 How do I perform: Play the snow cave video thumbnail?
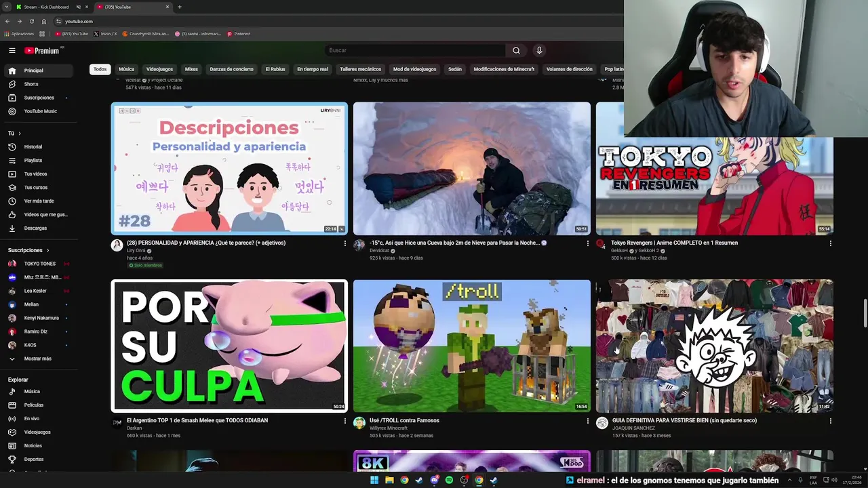472,168
